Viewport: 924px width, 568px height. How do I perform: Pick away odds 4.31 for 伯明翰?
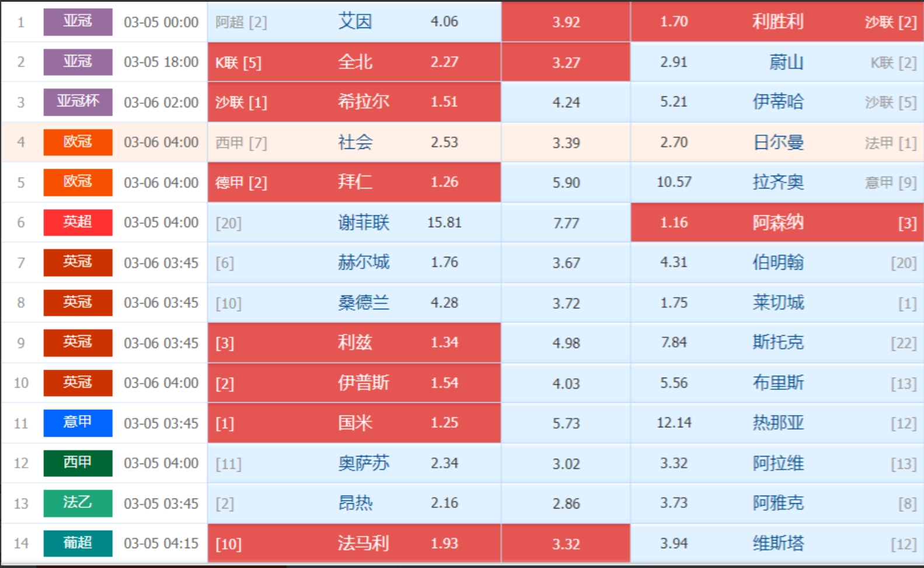[x=674, y=262]
